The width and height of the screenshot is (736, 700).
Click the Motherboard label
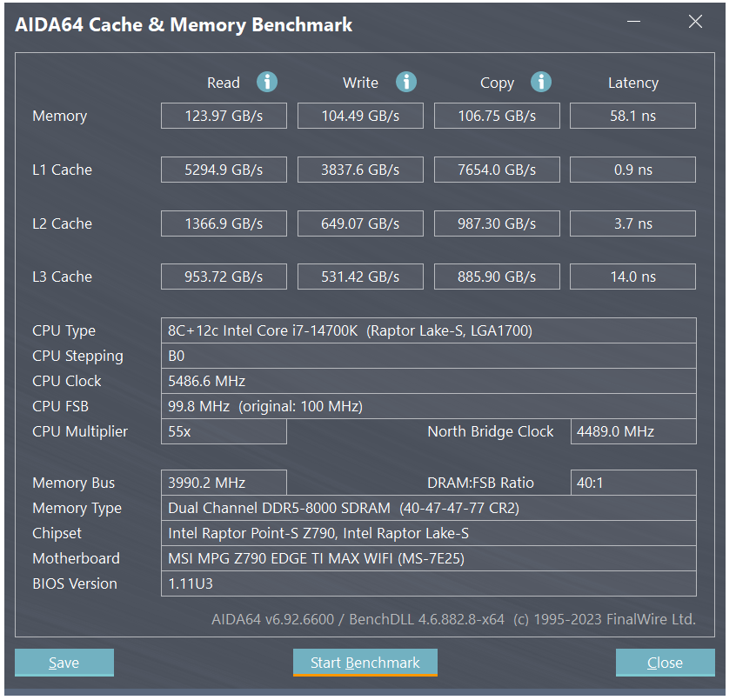click(x=76, y=559)
